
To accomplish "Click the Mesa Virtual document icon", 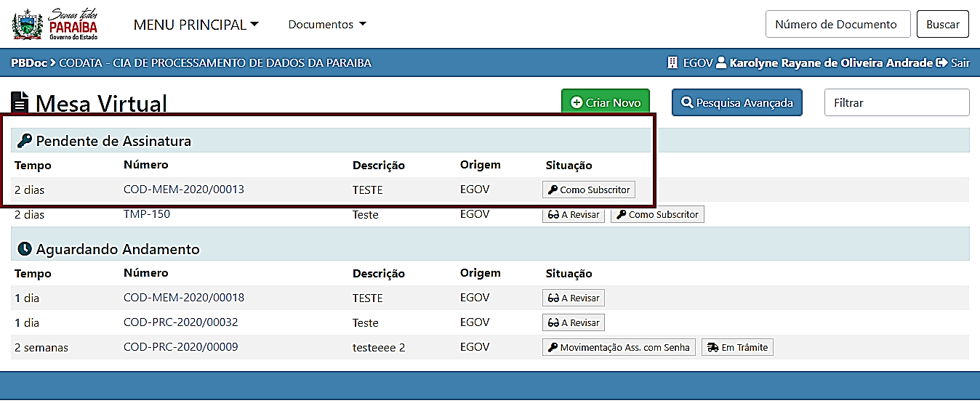I will [20, 103].
